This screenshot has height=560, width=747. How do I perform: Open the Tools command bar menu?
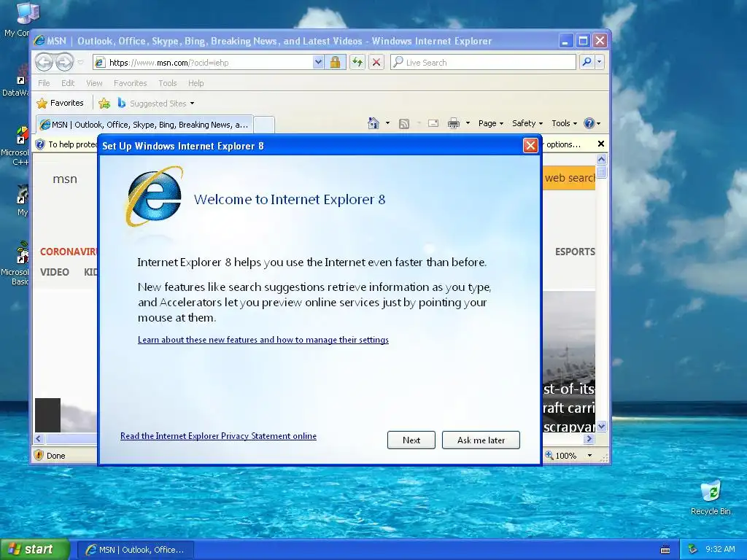coord(564,123)
